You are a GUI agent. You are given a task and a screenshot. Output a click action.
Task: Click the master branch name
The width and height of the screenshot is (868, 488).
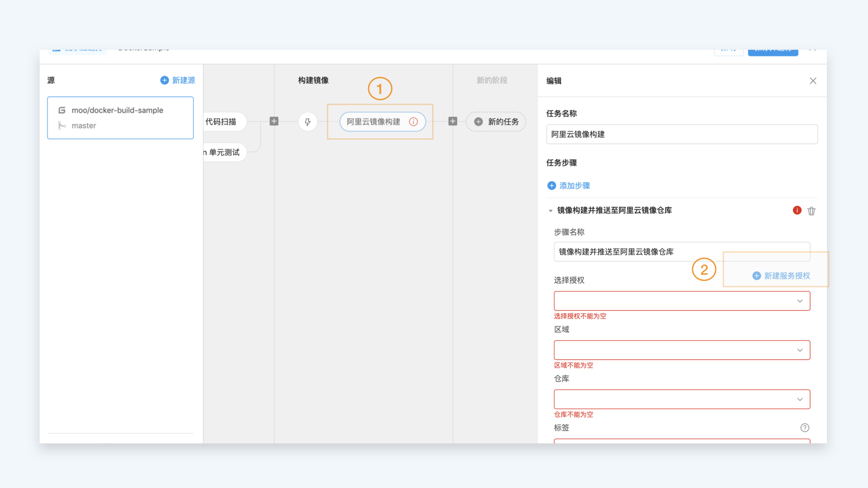(84, 126)
